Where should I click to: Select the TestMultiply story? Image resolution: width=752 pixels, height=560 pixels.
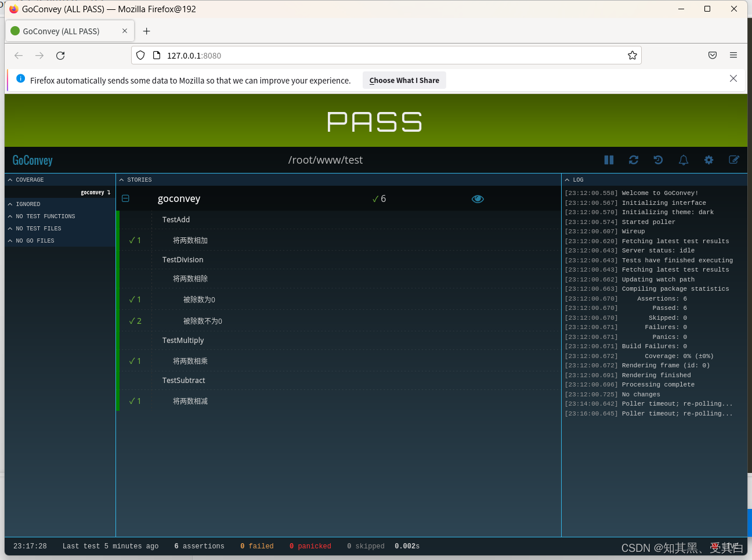pos(183,340)
